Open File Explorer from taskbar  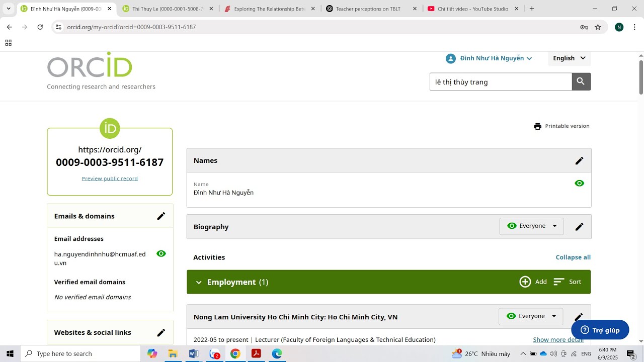pyautogui.click(x=173, y=354)
